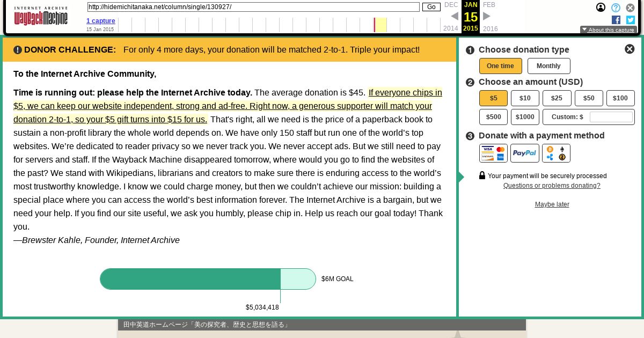Choose the $5 donation amount
The image size is (644, 338).
pos(493,98)
